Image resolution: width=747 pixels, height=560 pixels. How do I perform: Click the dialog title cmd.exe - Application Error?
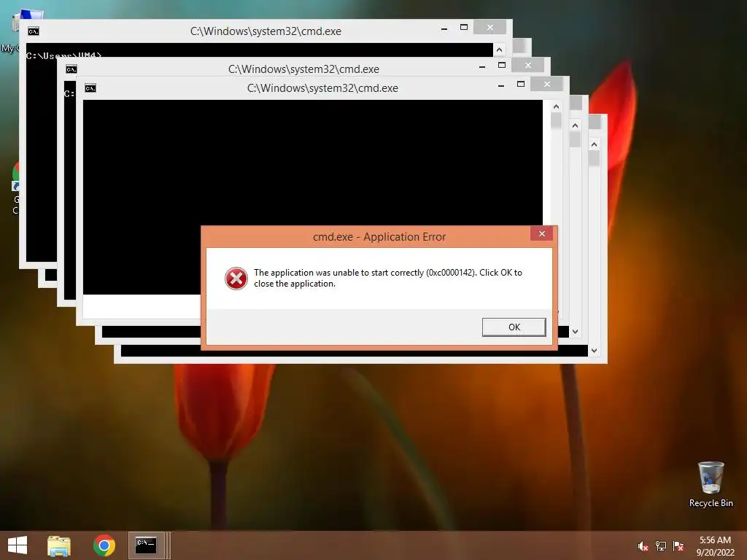(x=379, y=237)
